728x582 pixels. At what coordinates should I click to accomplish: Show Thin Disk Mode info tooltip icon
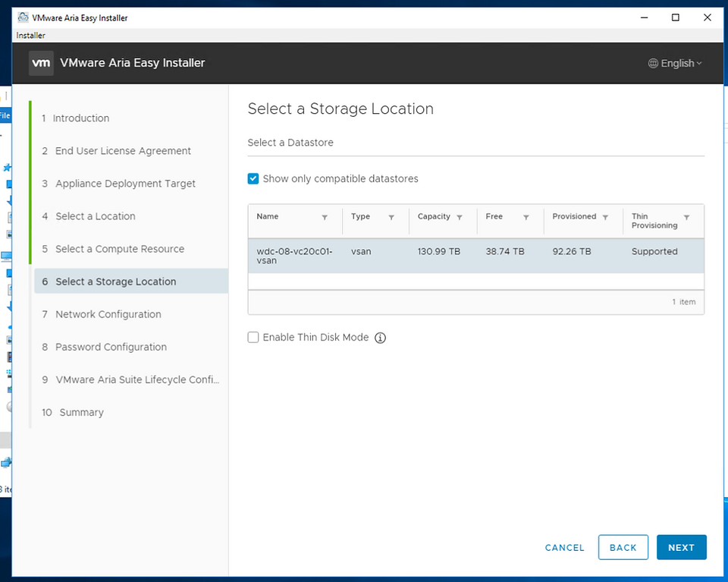[x=380, y=338]
